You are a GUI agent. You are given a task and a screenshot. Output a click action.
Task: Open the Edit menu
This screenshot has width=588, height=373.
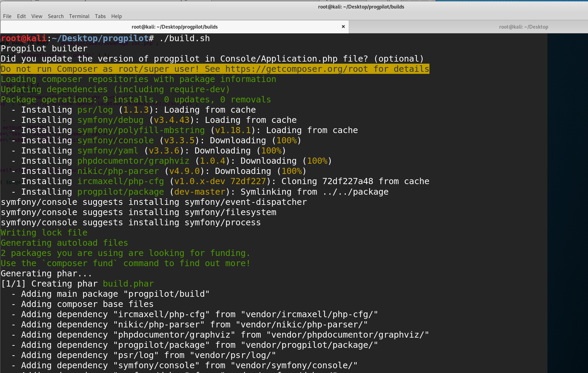pyautogui.click(x=21, y=16)
